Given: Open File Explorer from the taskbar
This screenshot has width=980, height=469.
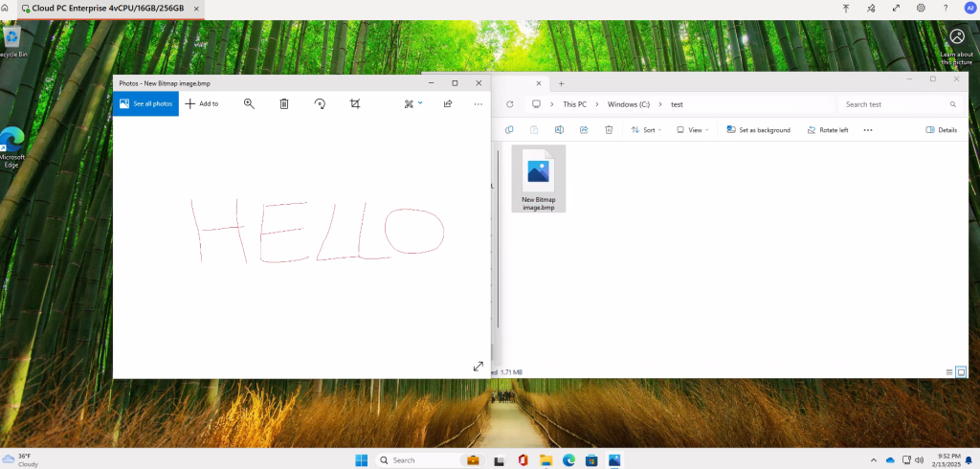Looking at the screenshot, I should [546, 460].
